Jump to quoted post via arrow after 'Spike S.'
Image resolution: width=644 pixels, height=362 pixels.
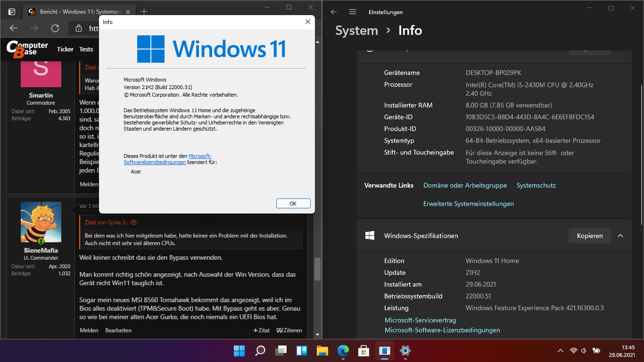tap(133, 222)
